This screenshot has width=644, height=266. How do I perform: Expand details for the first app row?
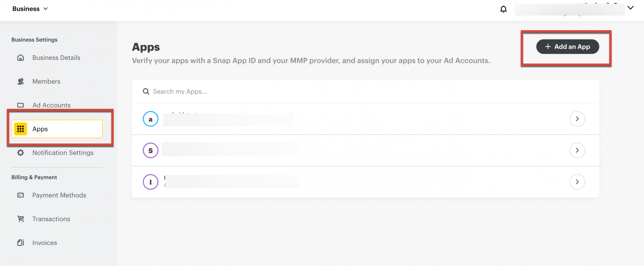point(577,119)
